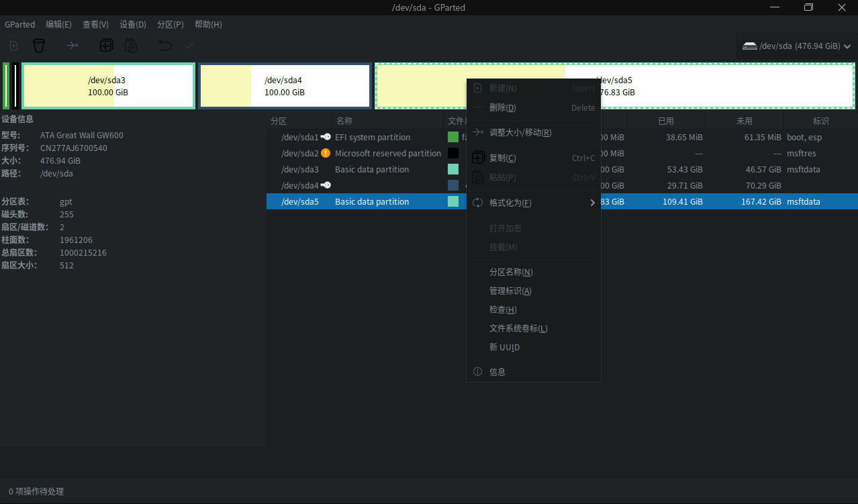This screenshot has width=858, height=504.
Task: Open the GParted menu
Action: [20, 24]
